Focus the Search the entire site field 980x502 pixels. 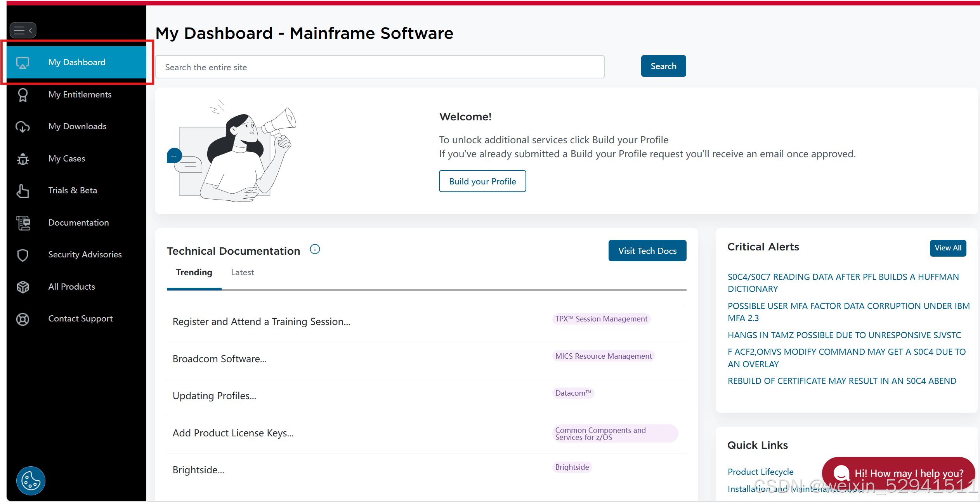380,67
